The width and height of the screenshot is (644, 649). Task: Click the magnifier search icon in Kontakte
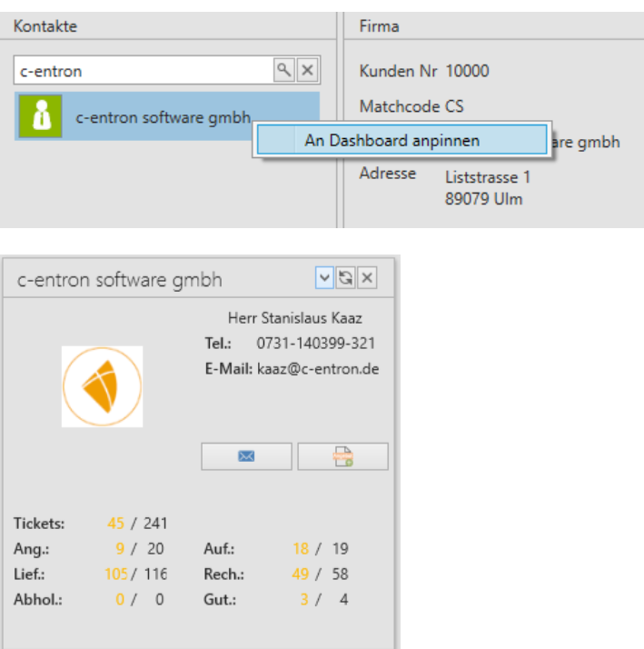pyautogui.click(x=284, y=70)
